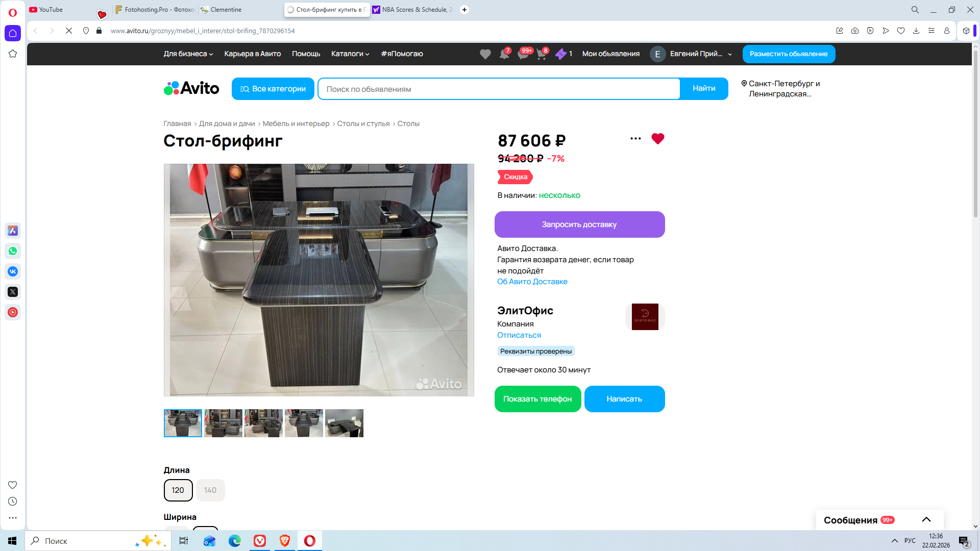The height and width of the screenshot is (551, 980).
Task: Open the notifications bell icon
Action: pos(504,54)
